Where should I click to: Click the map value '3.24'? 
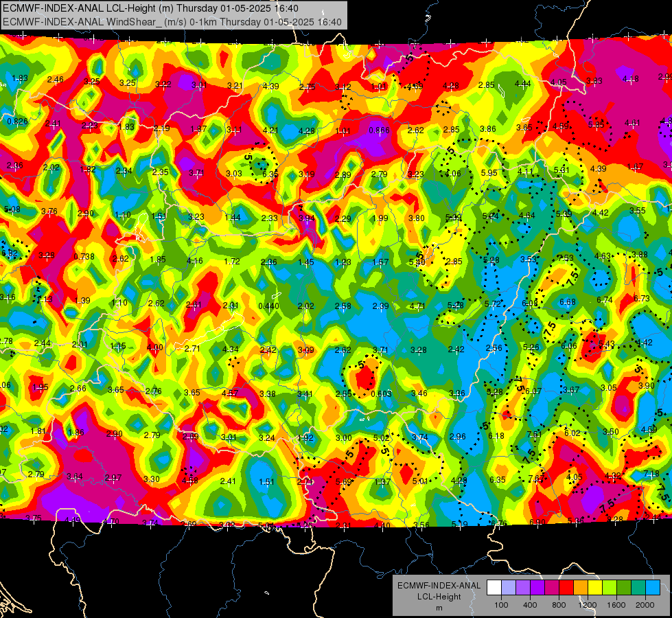click(267, 438)
